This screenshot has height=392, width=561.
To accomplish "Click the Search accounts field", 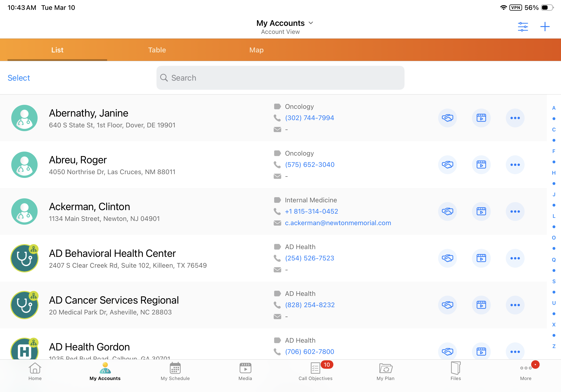I will (x=280, y=78).
